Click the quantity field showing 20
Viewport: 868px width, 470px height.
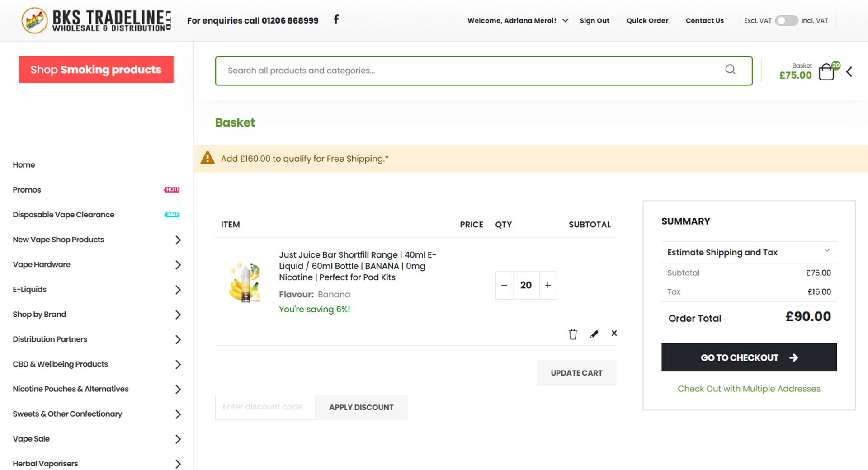526,285
